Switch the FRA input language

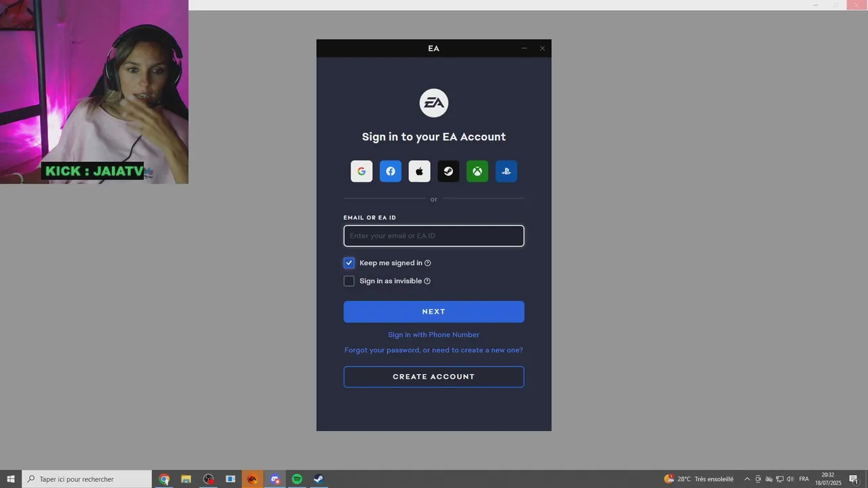click(804, 479)
